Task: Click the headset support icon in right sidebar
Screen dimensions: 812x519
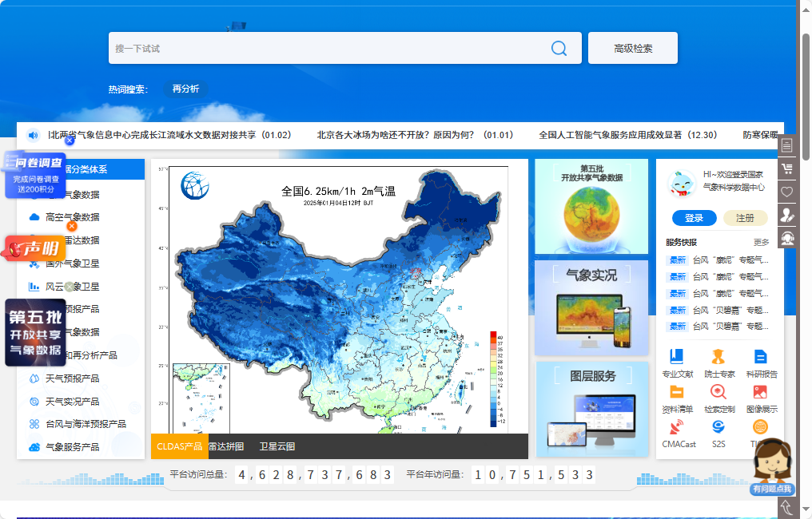Action: click(786, 238)
